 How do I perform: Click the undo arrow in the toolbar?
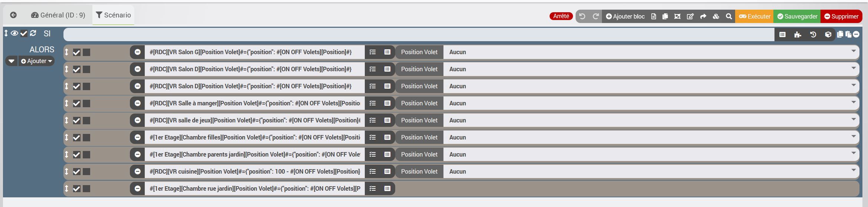point(582,16)
